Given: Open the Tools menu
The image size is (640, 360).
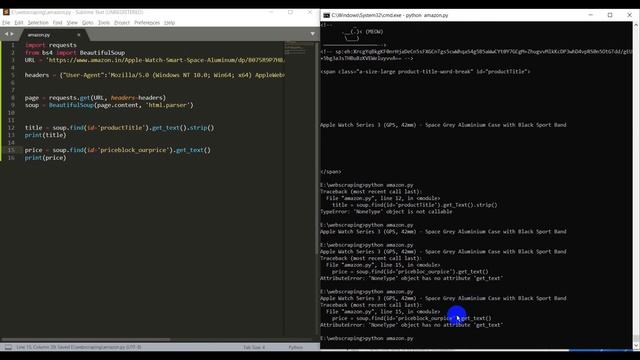Looking at the screenshot, I should 104,22.
